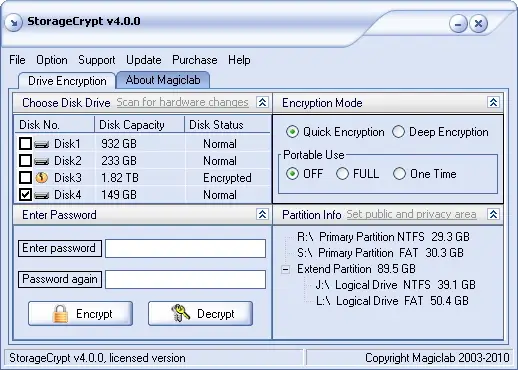518x370 pixels.
Task: Select the Extend Partition 89.5 GB entry
Action: tap(356, 269)
